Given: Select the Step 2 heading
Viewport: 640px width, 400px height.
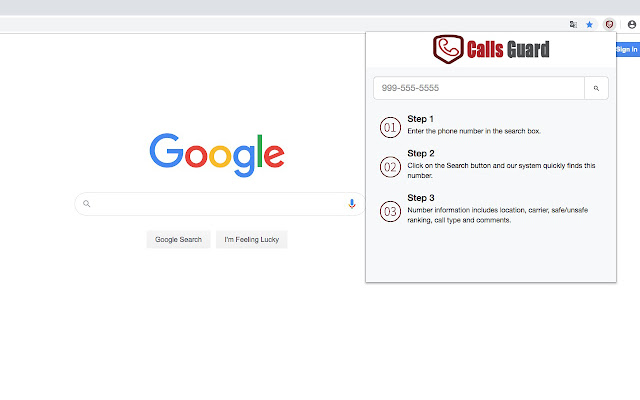Looking at the screenshot, I should click(x=421, y=153).
